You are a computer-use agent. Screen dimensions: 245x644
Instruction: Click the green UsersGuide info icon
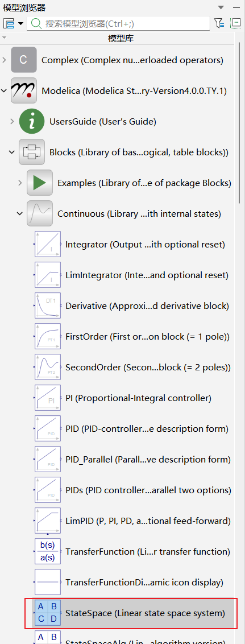32,122
